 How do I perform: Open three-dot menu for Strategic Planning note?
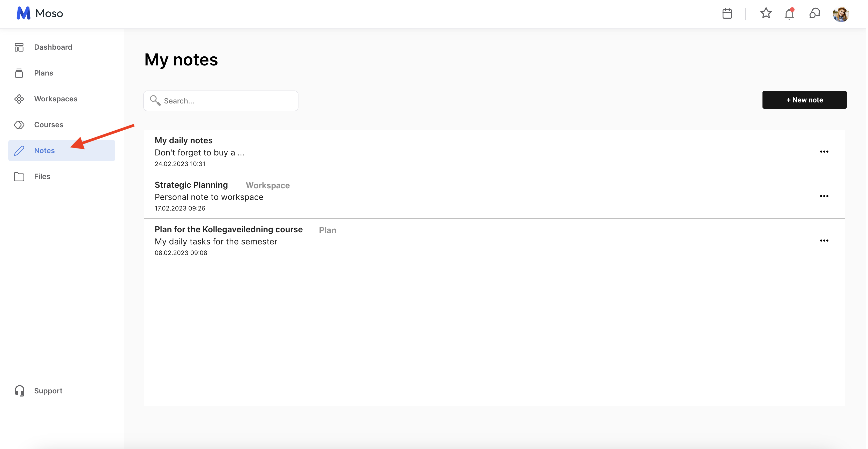tap(824, 196)
